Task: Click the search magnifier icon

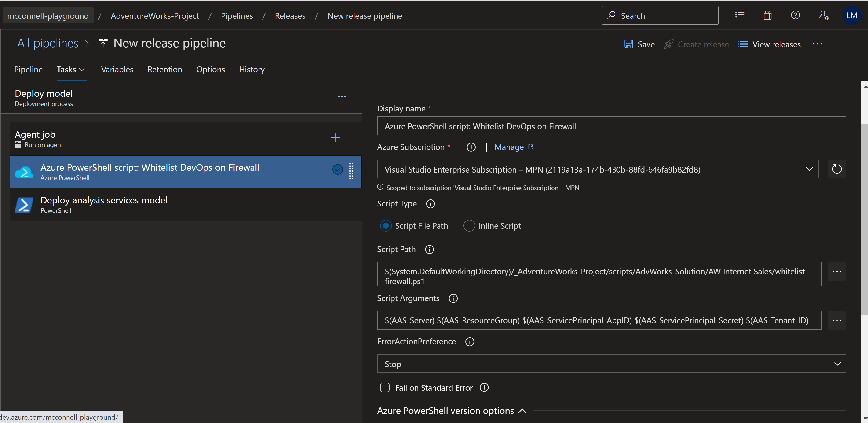Action: (x=611, y=15)
